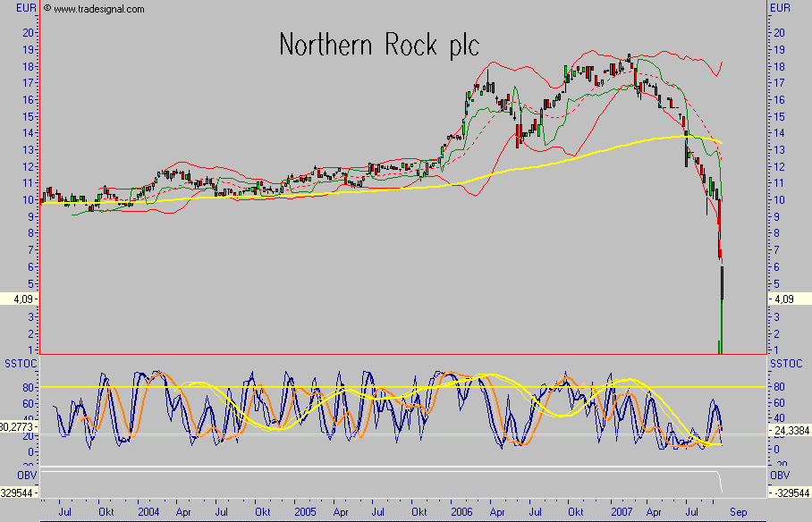Select the Apr label right after 2004

183,511
